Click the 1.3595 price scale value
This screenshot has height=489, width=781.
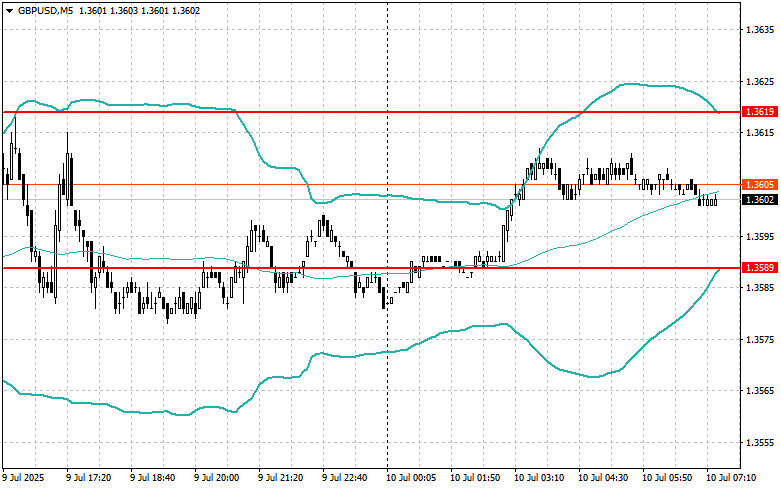point(760,236)
